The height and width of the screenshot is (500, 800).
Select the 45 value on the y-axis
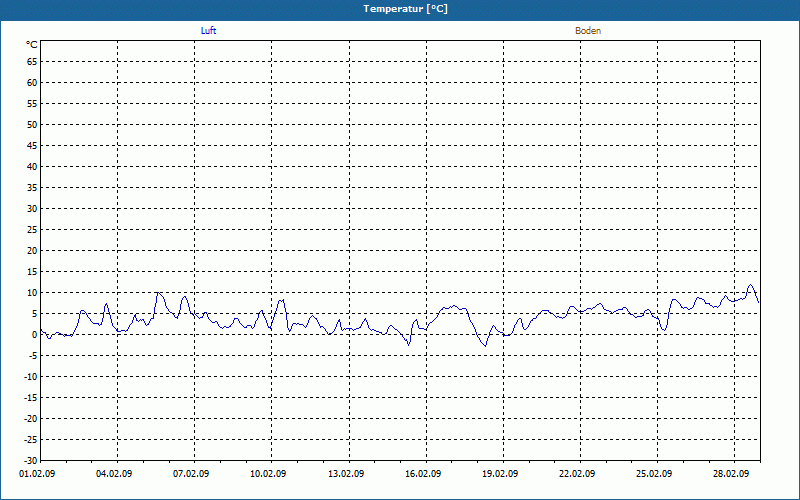tap(32, 145)
